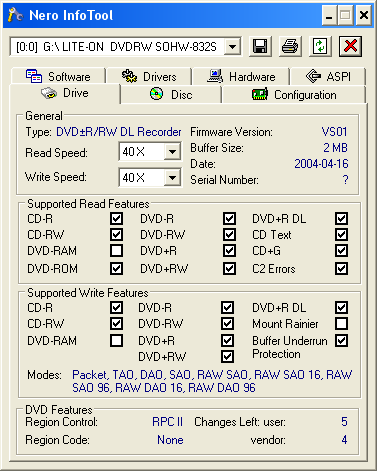Open the drive selection dropdown arrow
The image size is (377, 471).
pyautogui.click(x=232, y=47)
